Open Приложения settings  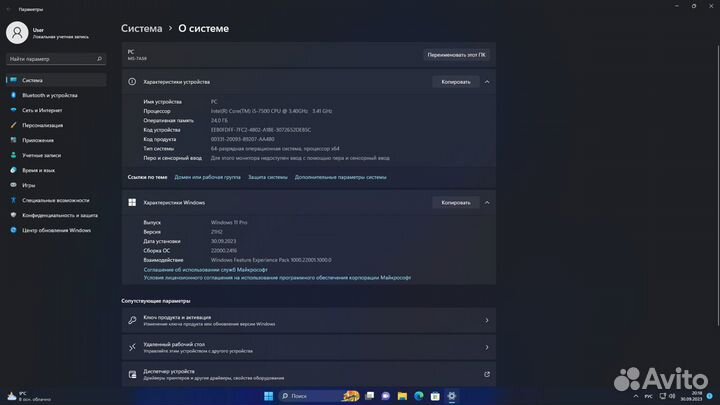click(x=56, y=140)
